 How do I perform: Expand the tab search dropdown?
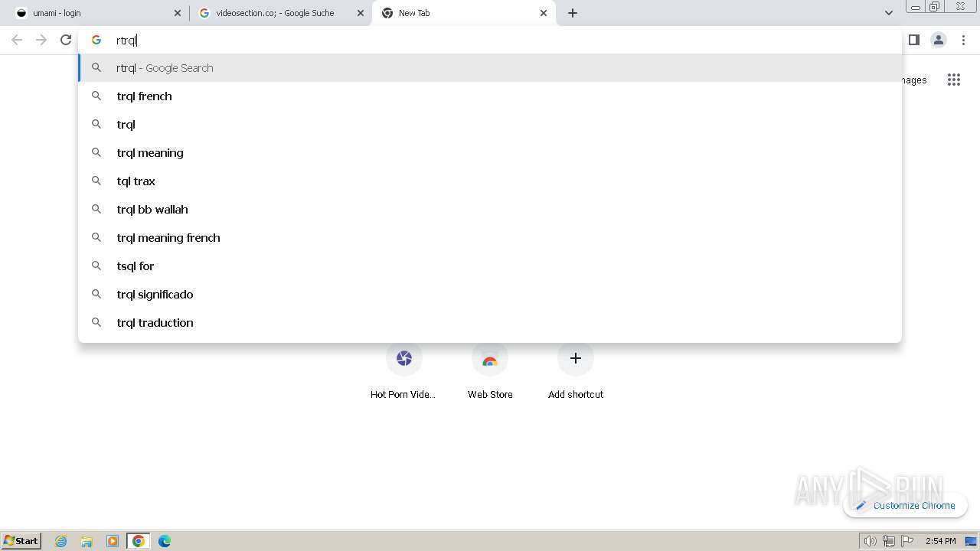[x=888, y=13]
